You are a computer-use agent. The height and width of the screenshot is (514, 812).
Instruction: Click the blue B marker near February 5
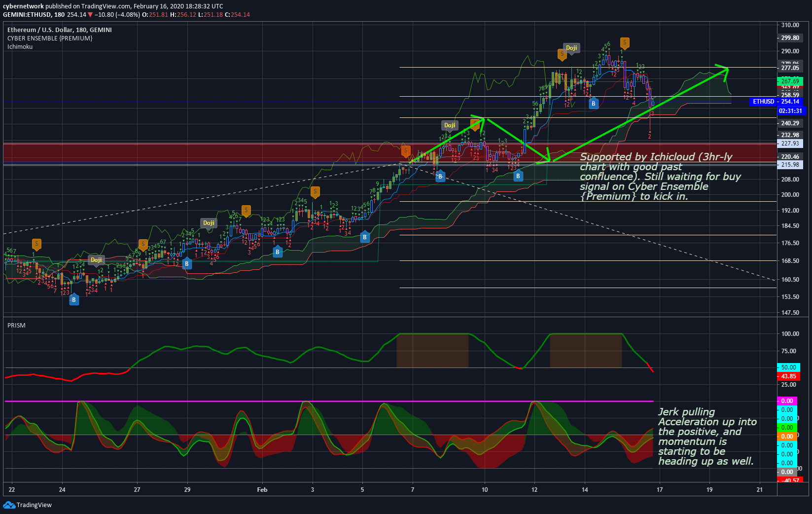click(x=365, y=237)
